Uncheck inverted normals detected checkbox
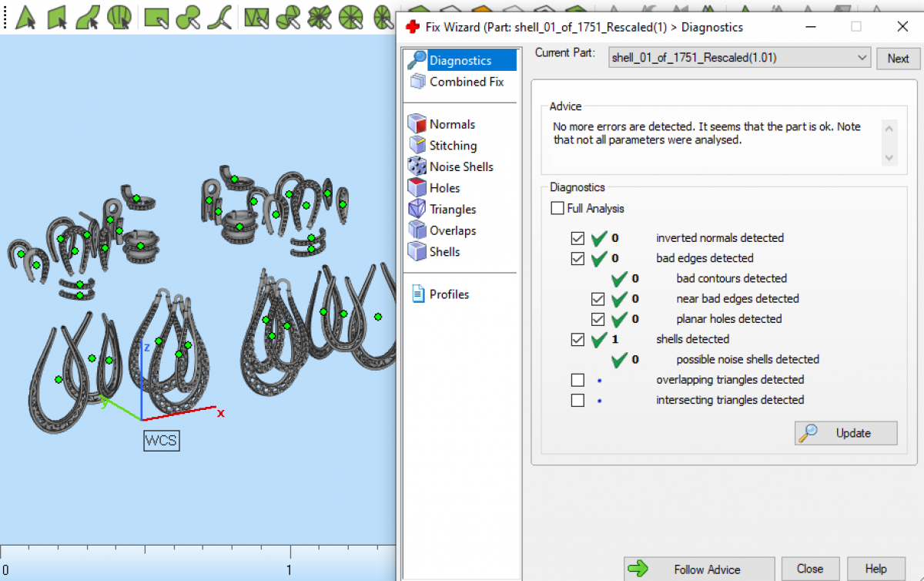The width and height of the screenshot is (924, 581). tap(577, 238)
